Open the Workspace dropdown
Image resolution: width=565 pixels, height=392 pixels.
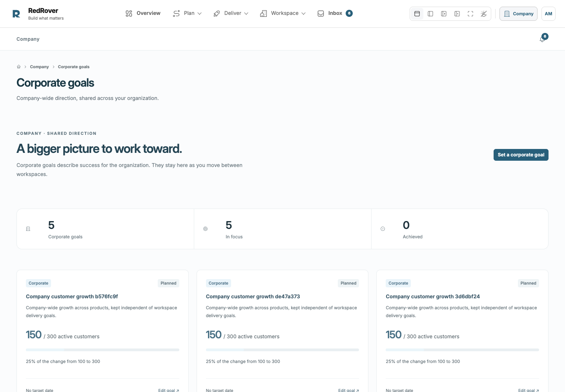pos(283,13)
